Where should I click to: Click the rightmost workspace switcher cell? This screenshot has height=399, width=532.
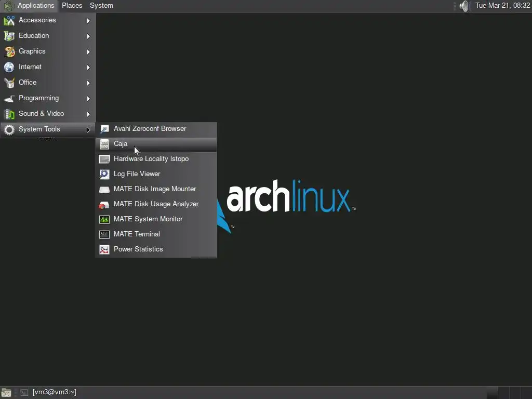pyautogui.click(x=526, y=393)
